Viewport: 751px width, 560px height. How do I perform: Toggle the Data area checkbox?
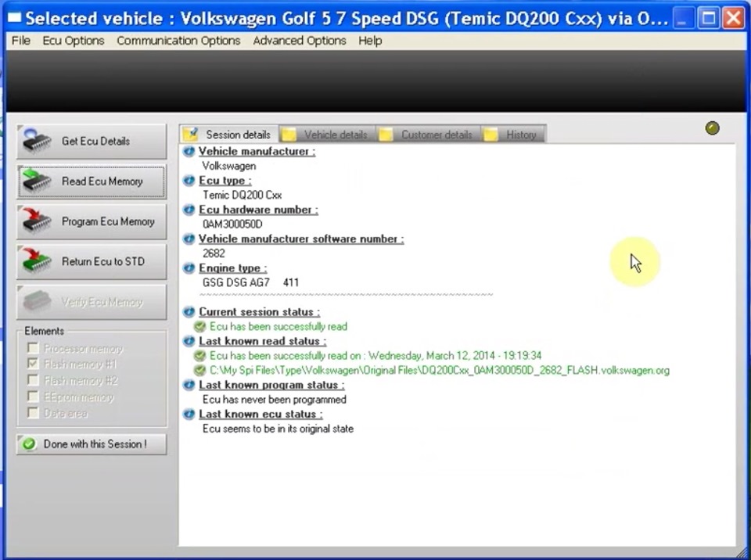click(x=33, y=413)
